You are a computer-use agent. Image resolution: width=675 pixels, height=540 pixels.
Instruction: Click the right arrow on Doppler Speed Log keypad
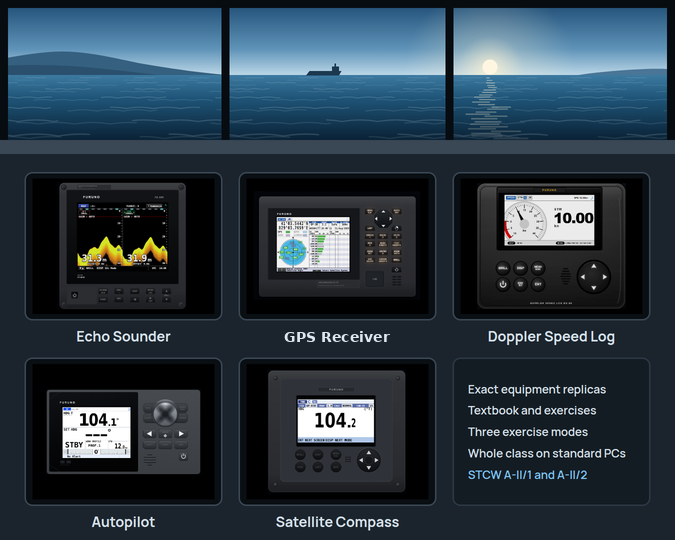[604, 277]
